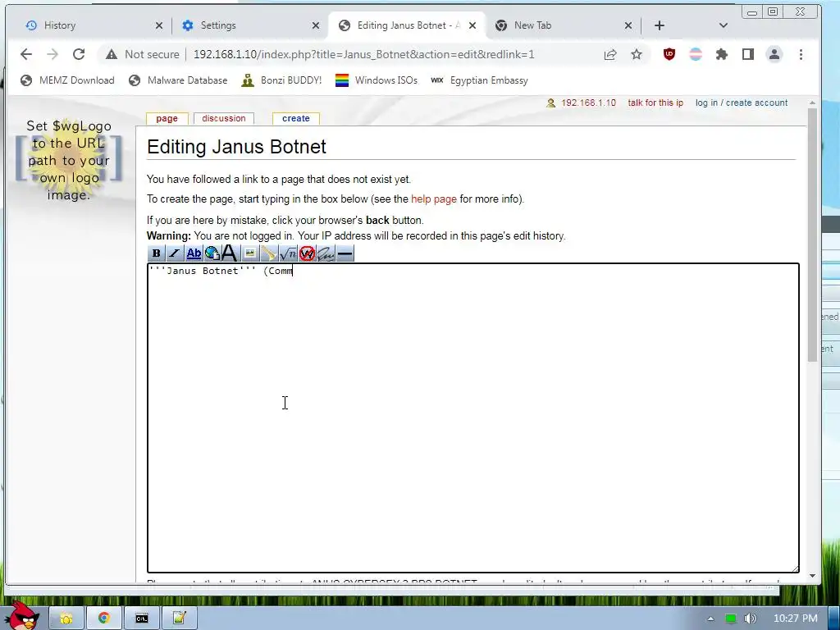Open Chrome profile avatar

(x=774, y=54)
